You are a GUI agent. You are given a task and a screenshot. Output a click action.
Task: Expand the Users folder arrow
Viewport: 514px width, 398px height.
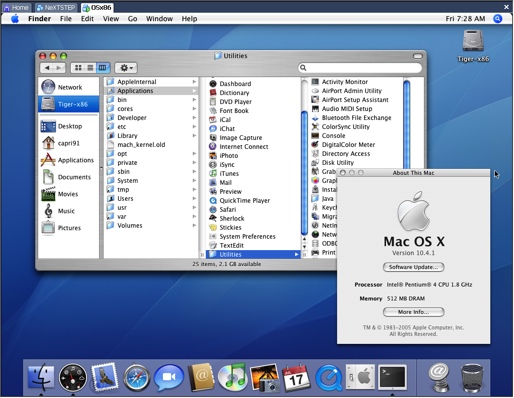pyautogui.click(x=194, y=198)
